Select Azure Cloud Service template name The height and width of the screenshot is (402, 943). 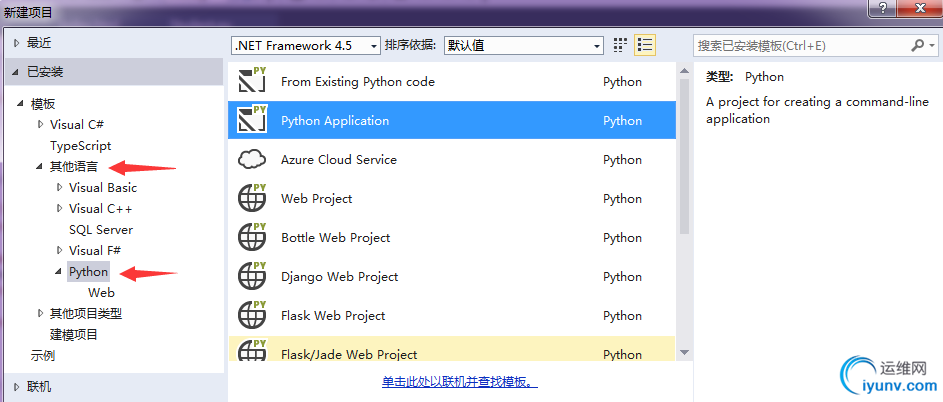point(339,160)
